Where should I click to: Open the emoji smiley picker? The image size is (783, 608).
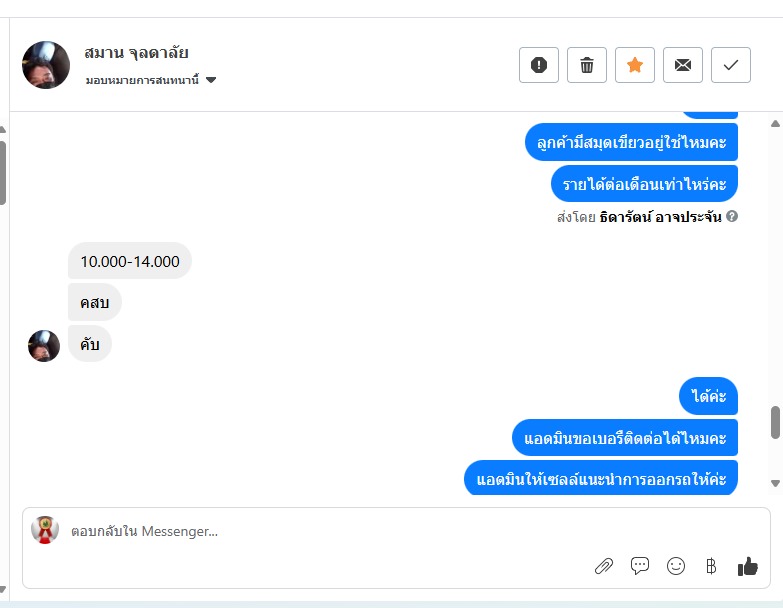click(676, 566)
